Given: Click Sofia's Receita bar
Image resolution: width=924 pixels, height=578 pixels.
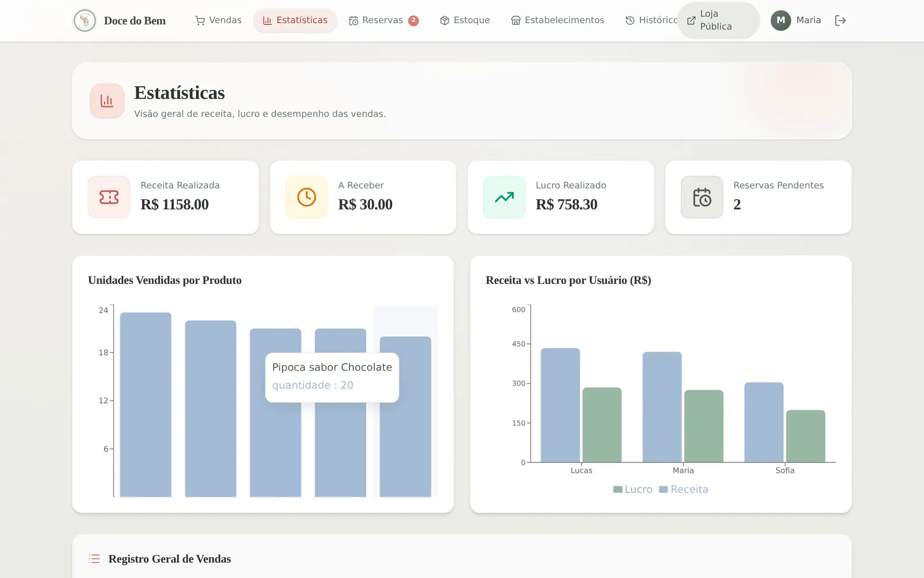Looking at the screenshot, I should click(764, 423).
